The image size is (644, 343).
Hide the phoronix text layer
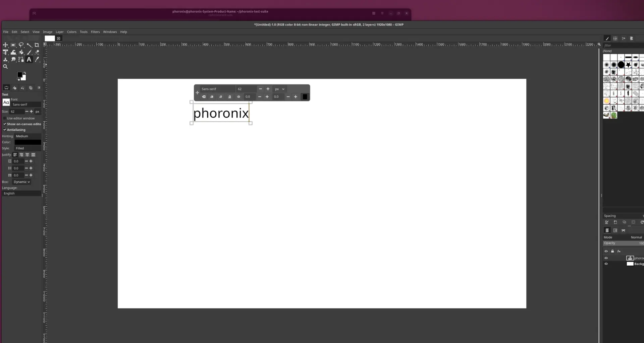coord(606,258)
